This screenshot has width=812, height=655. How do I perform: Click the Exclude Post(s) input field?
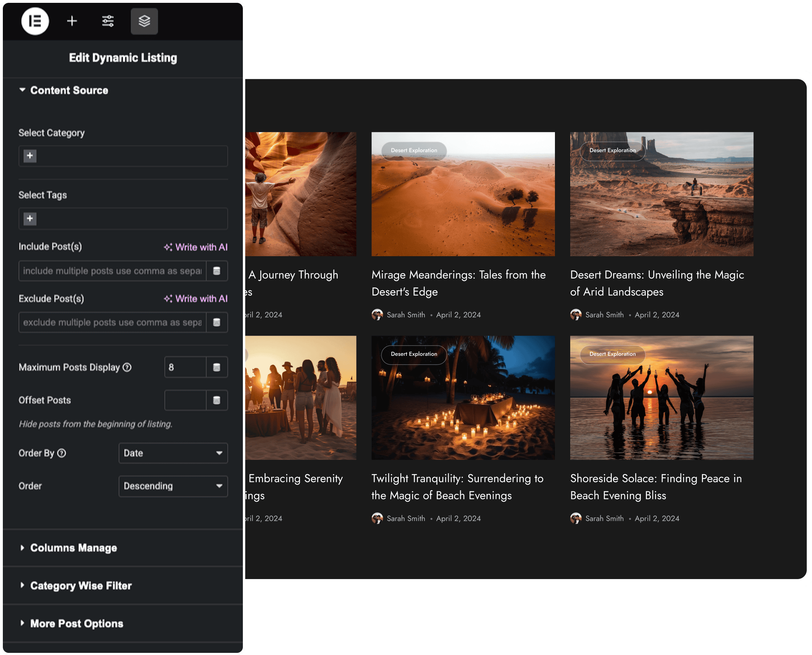coord(112,322)
